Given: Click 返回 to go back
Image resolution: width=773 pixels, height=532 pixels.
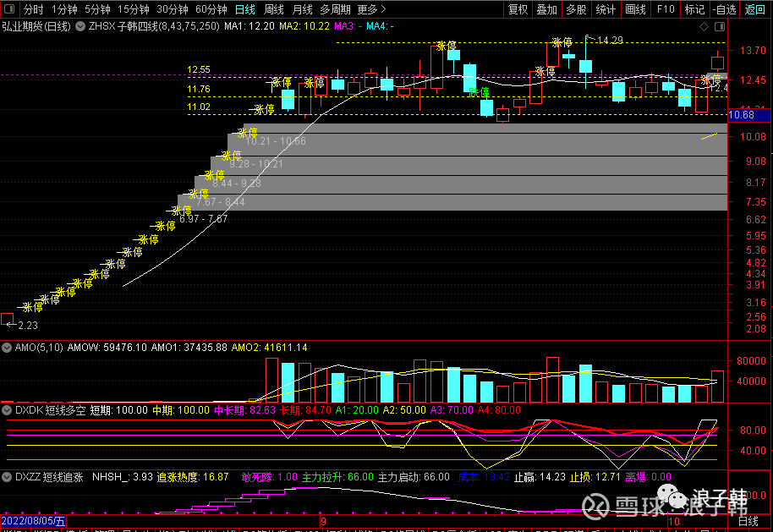Looking at the screenshot, I should tap(754, 10).
